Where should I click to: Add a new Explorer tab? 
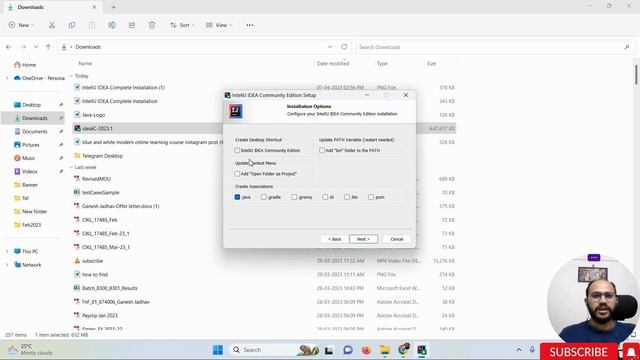113,7
